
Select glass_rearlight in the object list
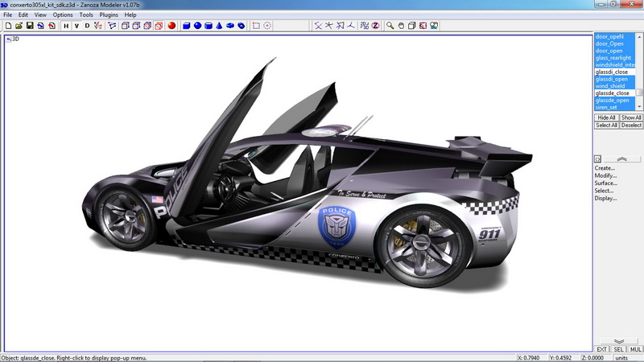click(x=615, y=58)
